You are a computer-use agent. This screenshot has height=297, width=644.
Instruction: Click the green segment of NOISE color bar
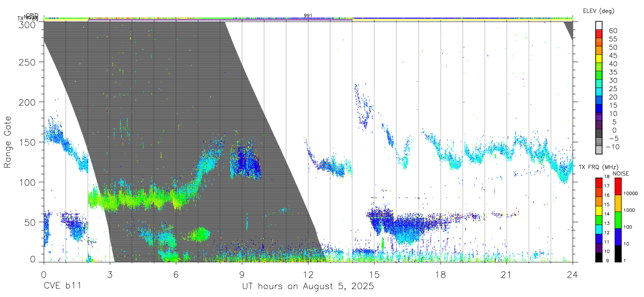(618, 220)
